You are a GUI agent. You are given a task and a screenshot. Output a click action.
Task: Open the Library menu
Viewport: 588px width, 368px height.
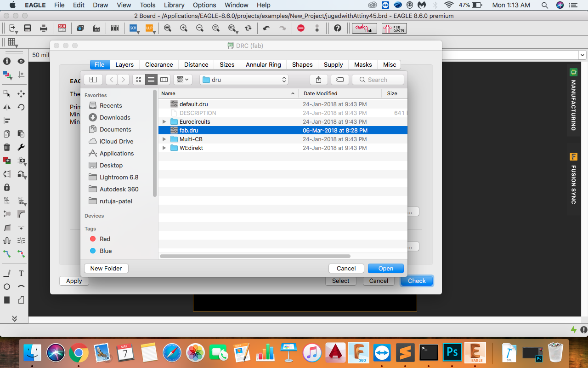point(174,5)
